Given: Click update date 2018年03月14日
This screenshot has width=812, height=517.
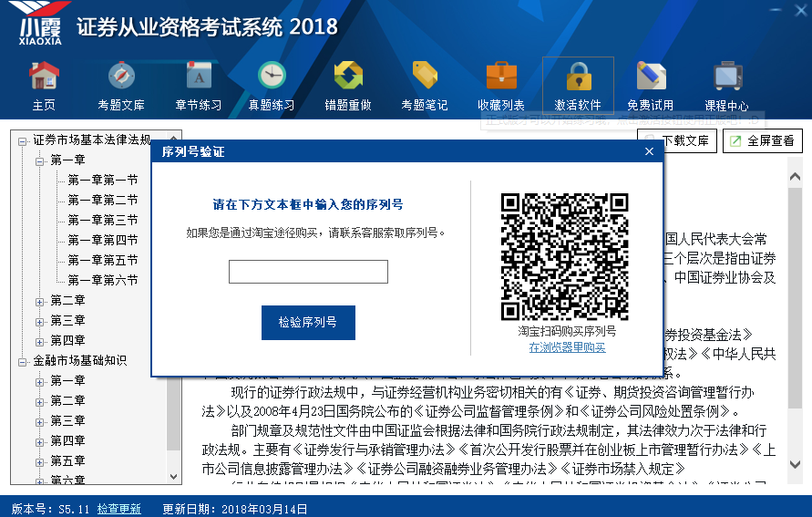Looking at the screenshot, I should coord(264,509).
